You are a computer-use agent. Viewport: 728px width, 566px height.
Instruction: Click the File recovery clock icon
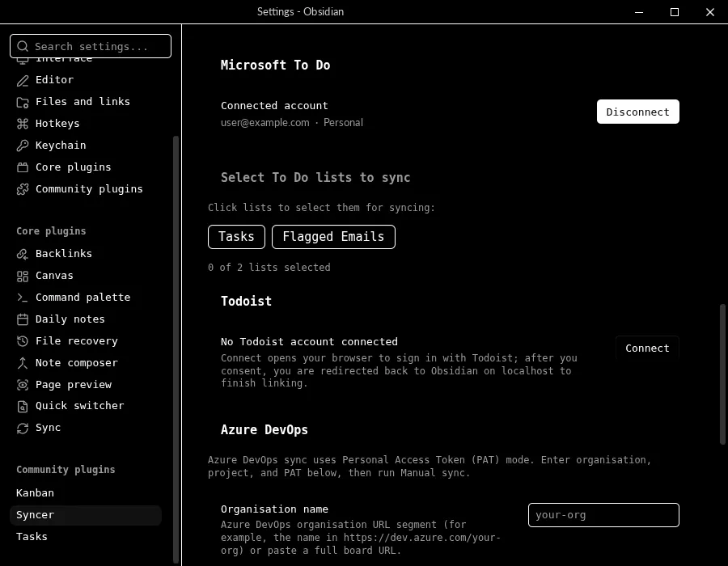tap(23, 341)
